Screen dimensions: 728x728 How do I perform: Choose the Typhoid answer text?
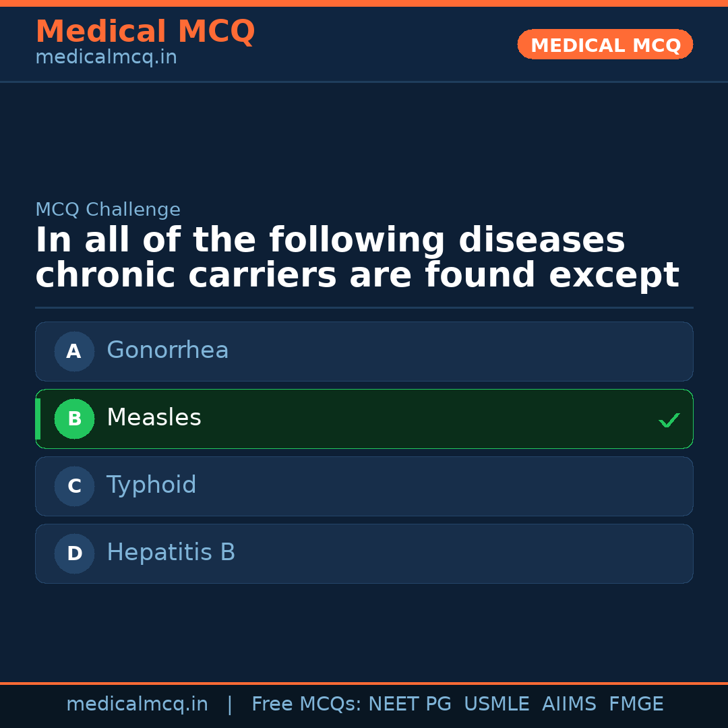(151, 485)
